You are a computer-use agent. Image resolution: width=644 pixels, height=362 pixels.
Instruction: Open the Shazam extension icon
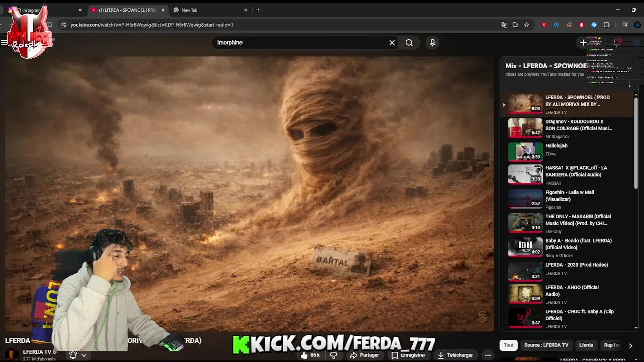(x=594, y=24)
